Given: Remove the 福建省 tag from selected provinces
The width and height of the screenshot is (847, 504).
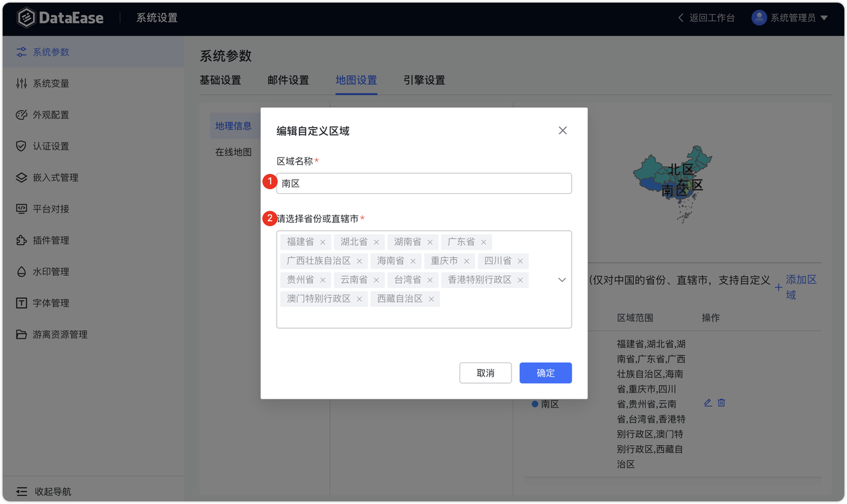Looking at the screenshot, I should click(x=323, y=241).
